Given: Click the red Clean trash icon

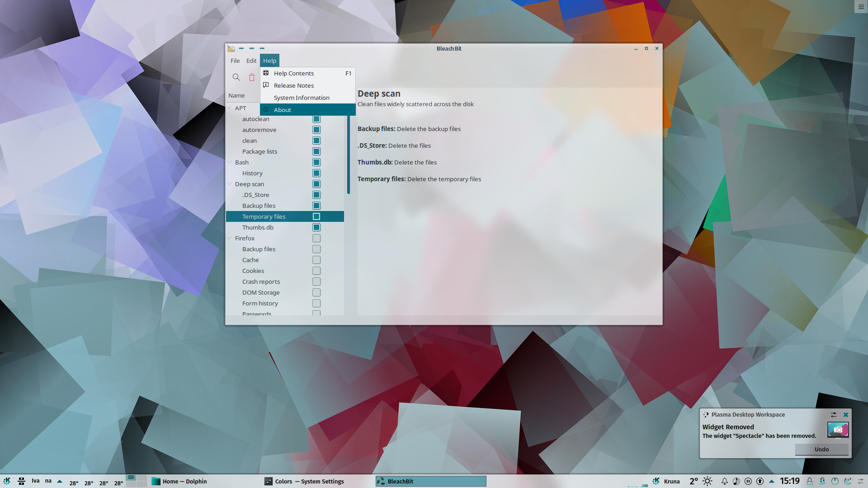Looking at the screenshot, I should pyautogui.click(x=252, y=77).
